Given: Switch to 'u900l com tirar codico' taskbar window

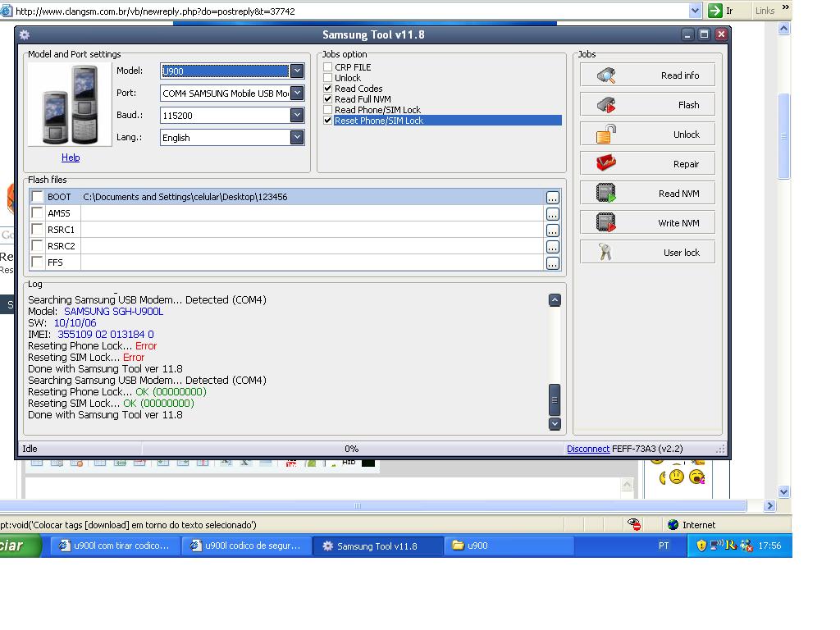Looking at the screenshot, I should [114, 546].
